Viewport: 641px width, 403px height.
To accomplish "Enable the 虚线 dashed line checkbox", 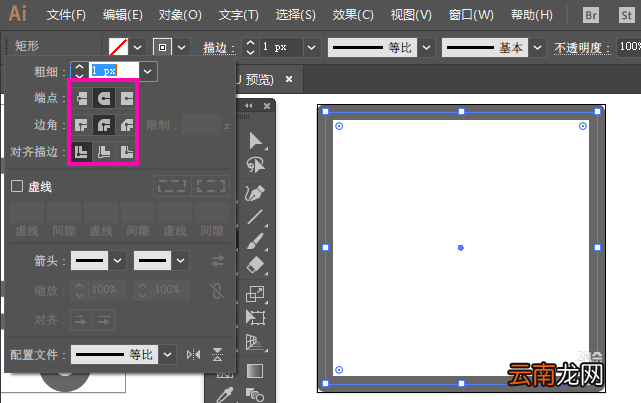I will click(x=17, y=186).
